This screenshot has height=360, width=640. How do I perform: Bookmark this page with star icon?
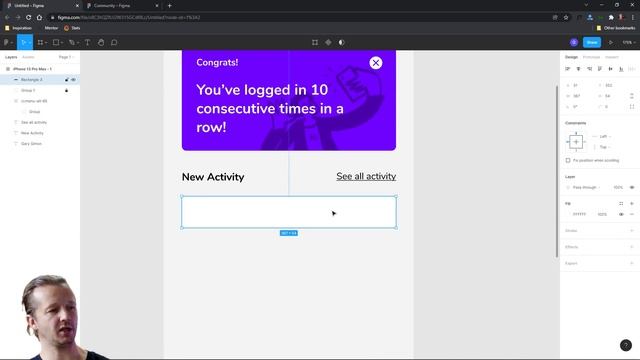pos(566,18)
